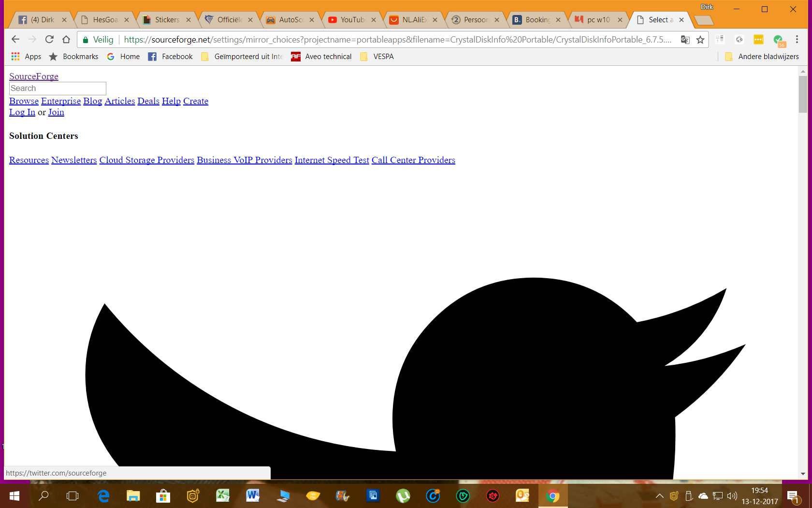Bookmark this page with the star icon

(x=700, y=40)
